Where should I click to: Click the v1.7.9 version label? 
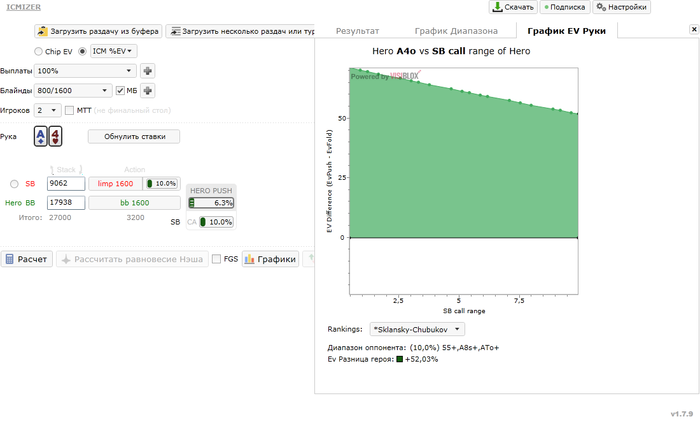coord(682,414)
